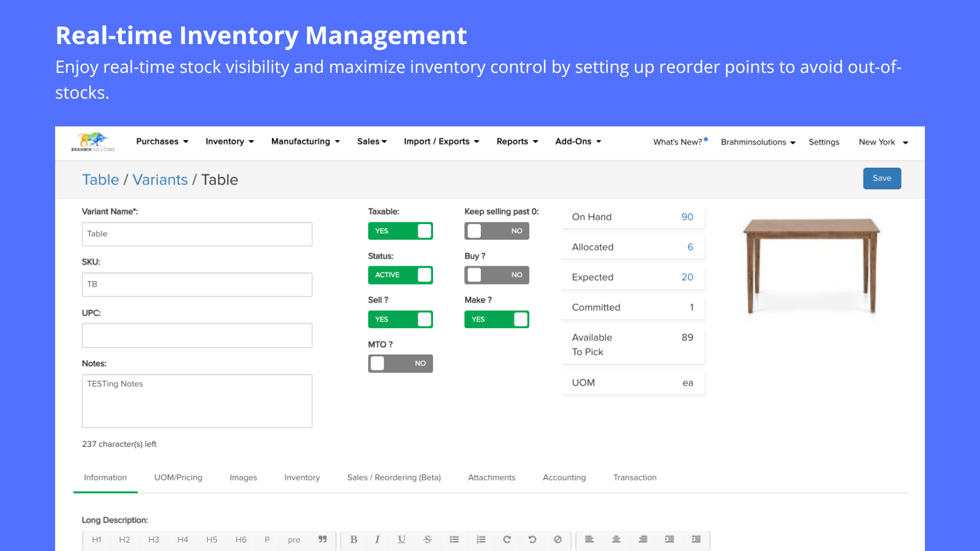The image size is (980, 551).
Task: Open the New York location dropdown
Action: click(883, 142)
